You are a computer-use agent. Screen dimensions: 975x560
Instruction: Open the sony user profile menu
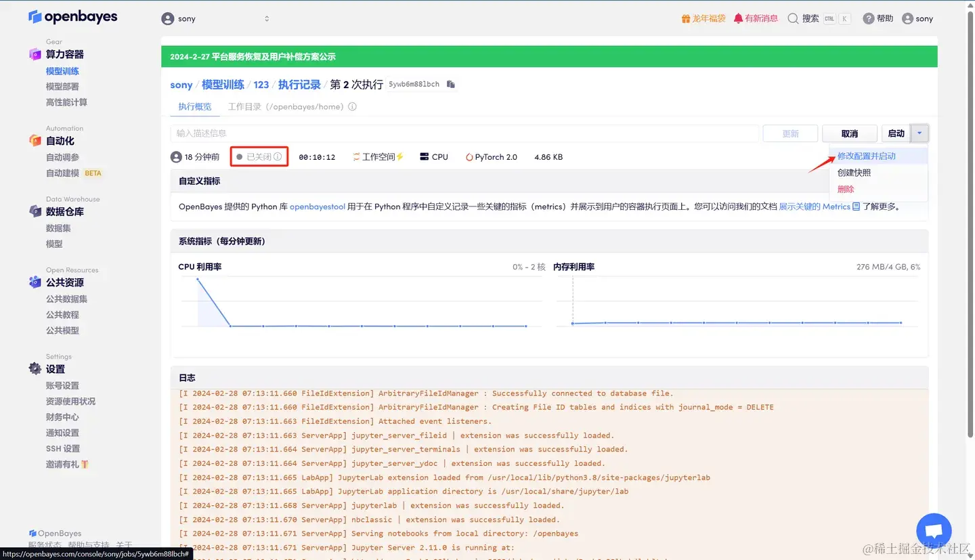[917, 18]
